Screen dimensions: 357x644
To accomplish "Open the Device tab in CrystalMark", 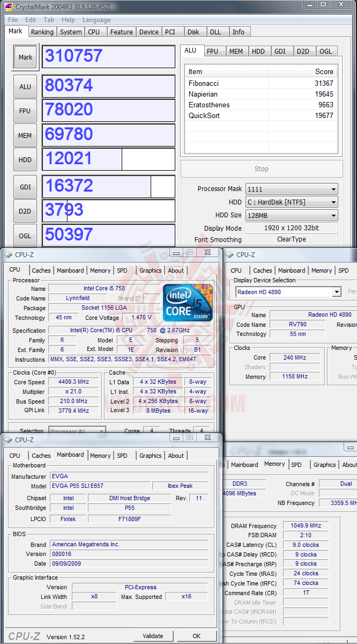I will click(149, 32).
